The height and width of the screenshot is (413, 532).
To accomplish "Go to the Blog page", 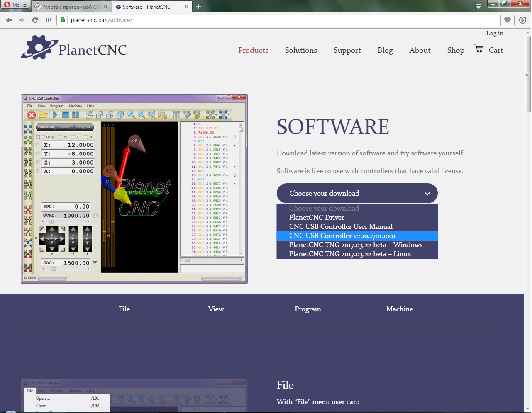I will [385, 50].
